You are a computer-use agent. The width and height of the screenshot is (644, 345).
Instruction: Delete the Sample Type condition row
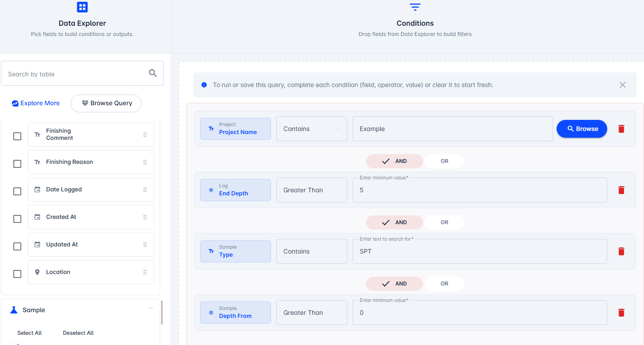(x=621, y=251)
